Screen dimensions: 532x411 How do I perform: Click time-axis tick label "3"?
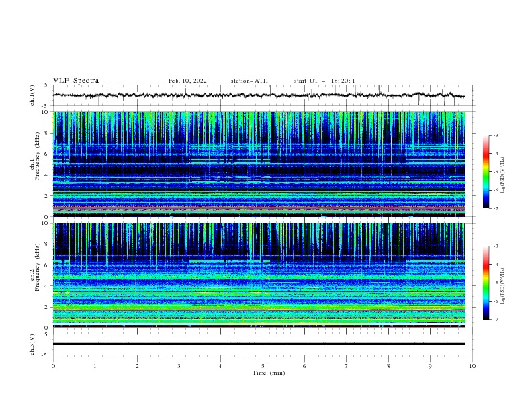click(179, 366)
